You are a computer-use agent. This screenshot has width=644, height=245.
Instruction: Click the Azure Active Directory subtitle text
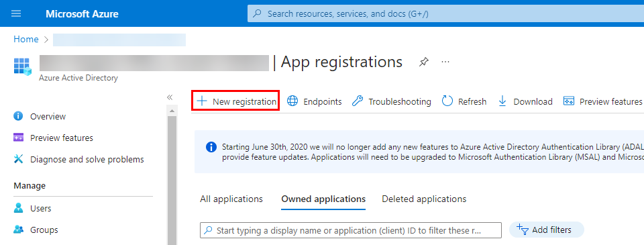coord(78,78)
